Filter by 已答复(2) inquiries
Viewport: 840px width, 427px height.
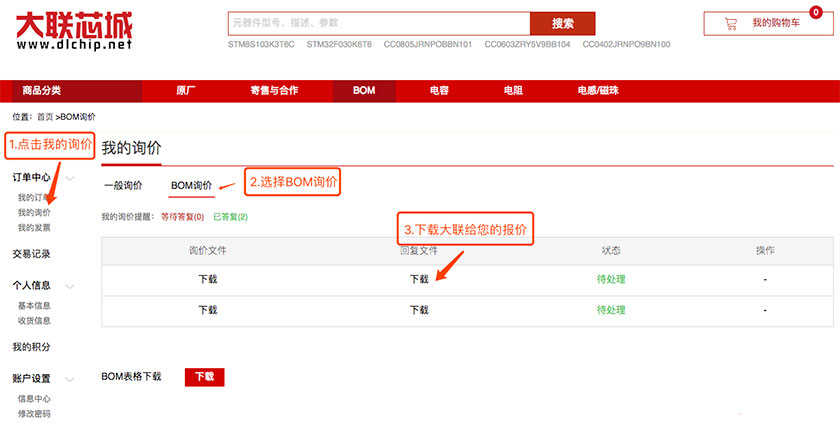coord(230,216)
